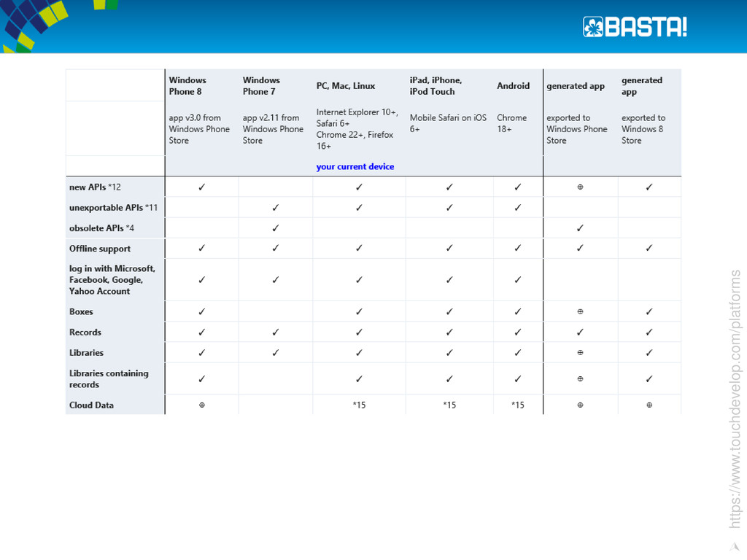Viewport: 747px width, 560px height.
Task: Click the touchdevelop.com/platforms URL text
Action: click(735, 399)
